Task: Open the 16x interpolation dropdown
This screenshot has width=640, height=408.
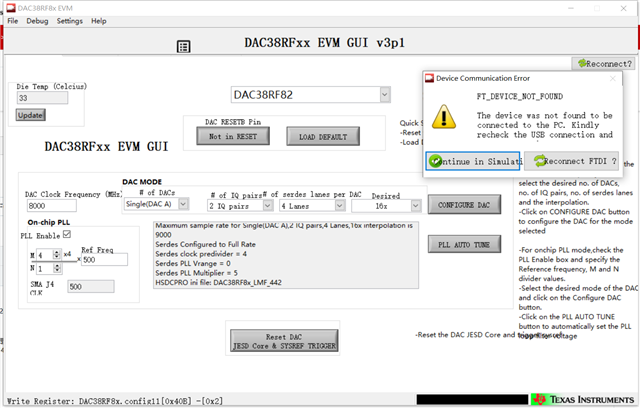Action: click(416, 206)
